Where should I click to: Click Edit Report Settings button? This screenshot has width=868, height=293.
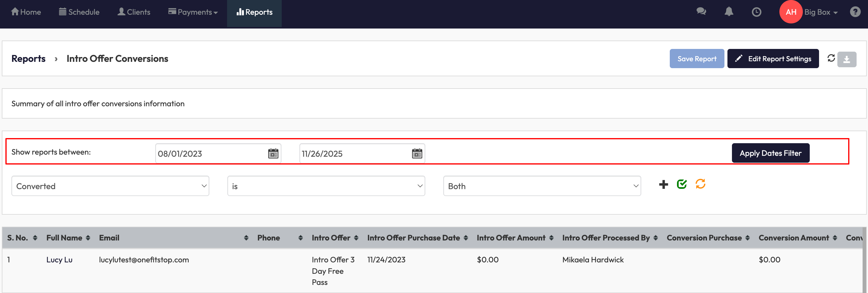pyautogui.click(x=773, y=59)
